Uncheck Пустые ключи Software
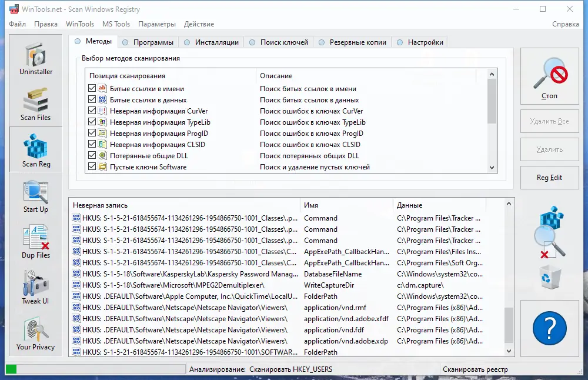The image size is (588, 380). pos(92,166)
